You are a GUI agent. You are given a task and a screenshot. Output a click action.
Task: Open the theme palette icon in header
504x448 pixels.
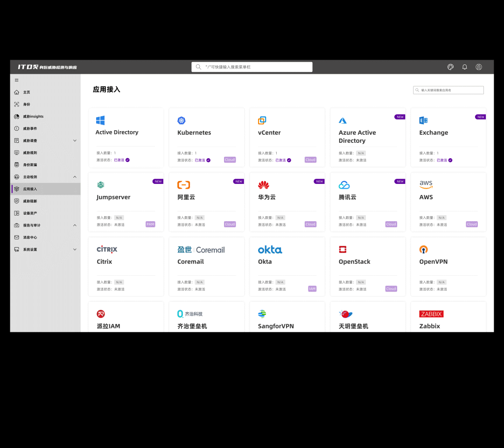click(x=450, y=67)
